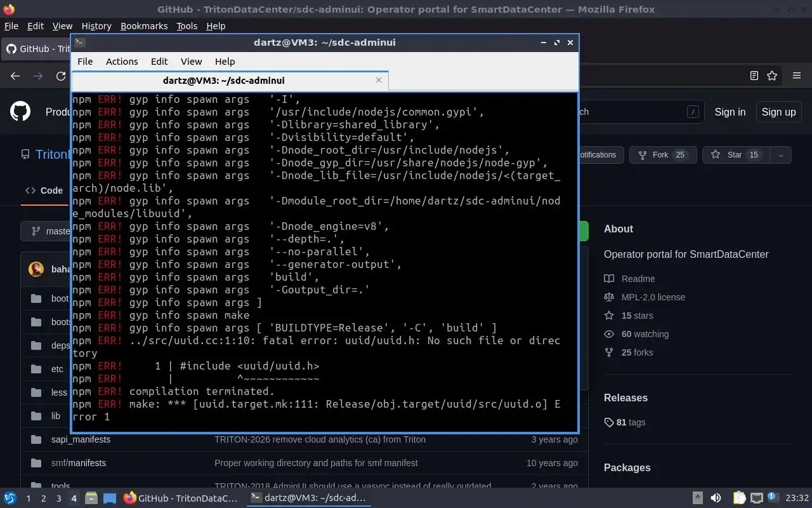Star the sdc-adminui repository
The width and height of the screenshot is (812, 508).
click(x=736, y=155)
